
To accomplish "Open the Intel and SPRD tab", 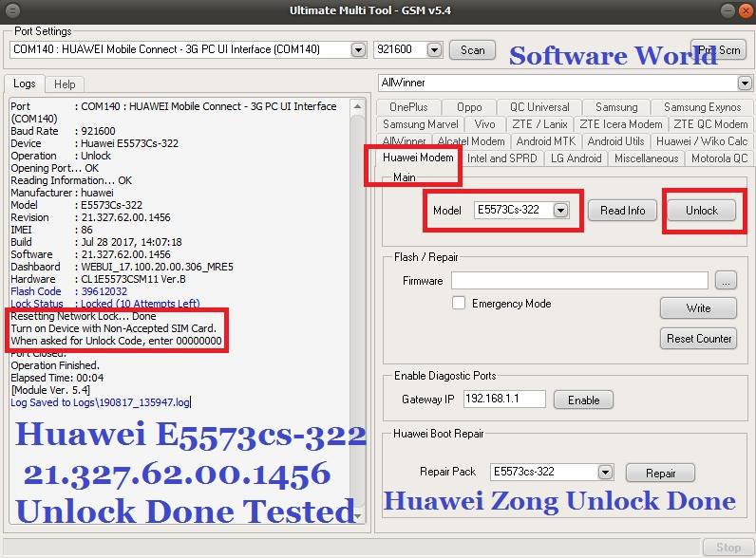I will tap(501, 158).
